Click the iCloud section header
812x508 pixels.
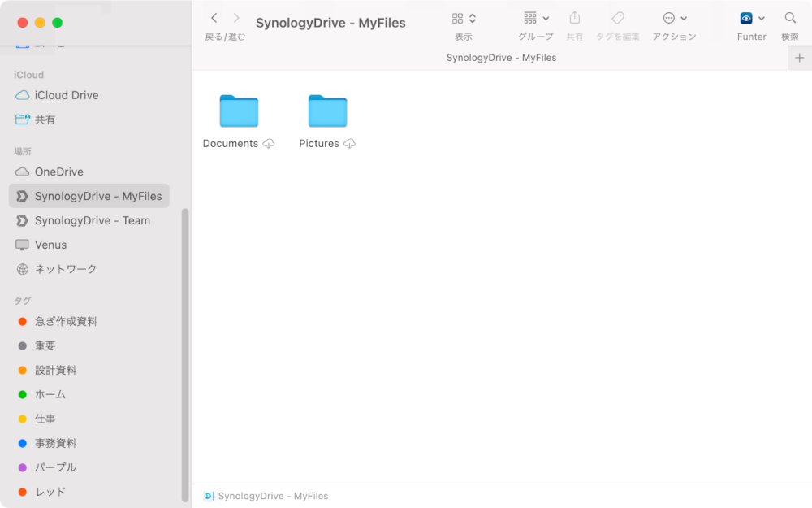tap(29, 75)
